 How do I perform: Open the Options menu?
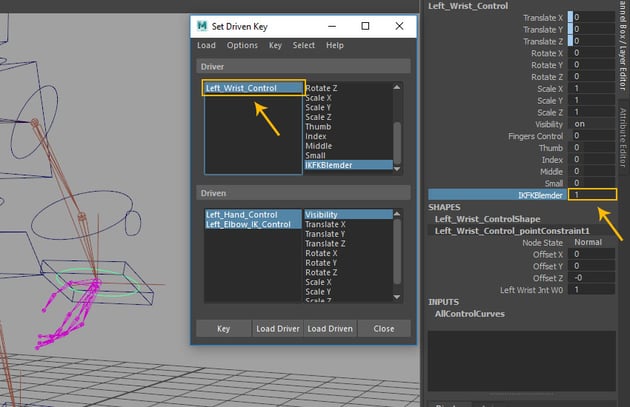tap(242, 45)
